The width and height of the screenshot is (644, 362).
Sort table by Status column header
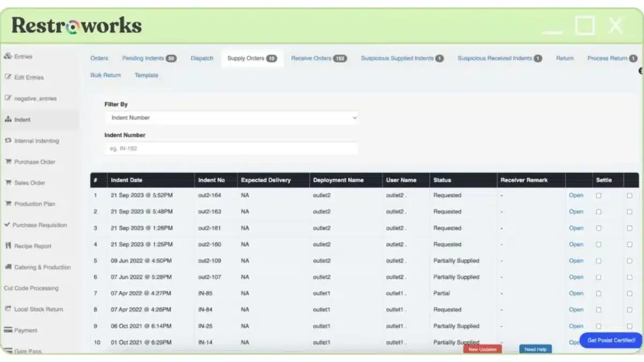(x=442, y=180)
